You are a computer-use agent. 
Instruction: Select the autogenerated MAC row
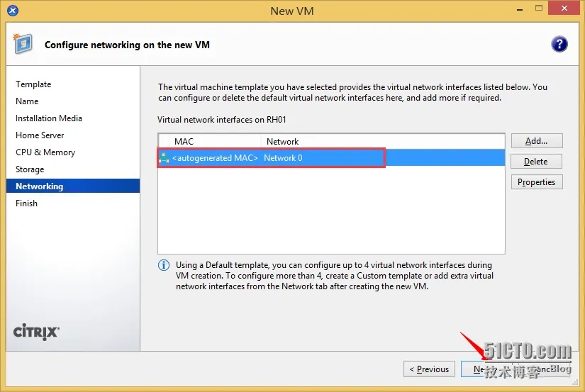tap(331, 158)
